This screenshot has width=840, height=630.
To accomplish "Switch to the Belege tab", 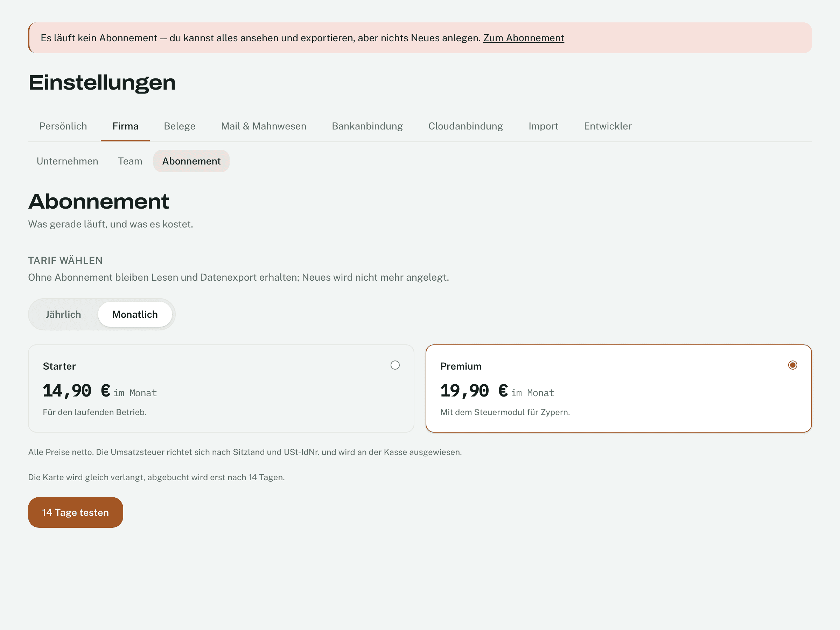I will pyautogui.click(x=180, y=126).
